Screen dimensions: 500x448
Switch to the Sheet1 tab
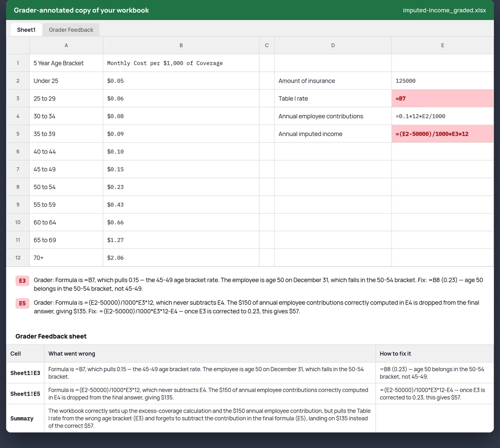click(x=26, y=30)
